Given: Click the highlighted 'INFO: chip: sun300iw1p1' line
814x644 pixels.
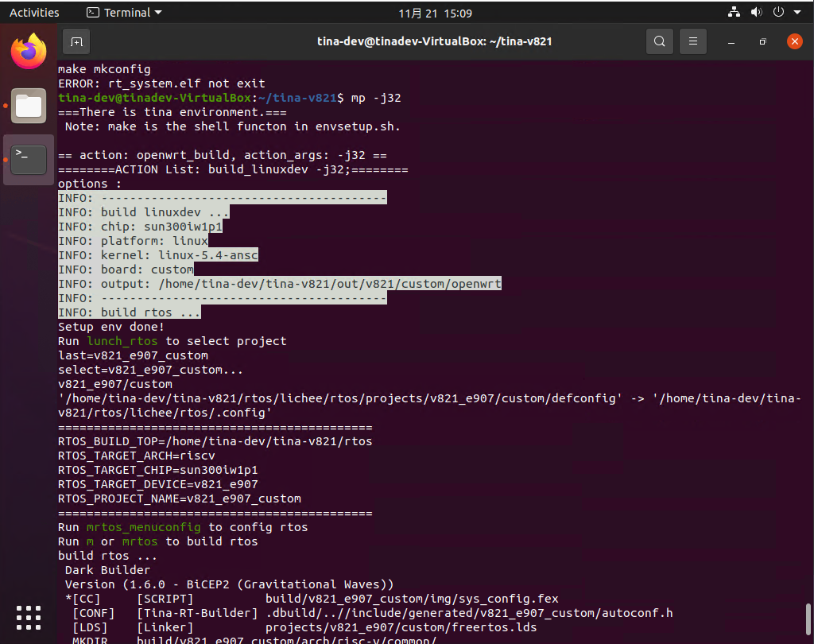Looking at the screenshot, I should pos(140,227).
